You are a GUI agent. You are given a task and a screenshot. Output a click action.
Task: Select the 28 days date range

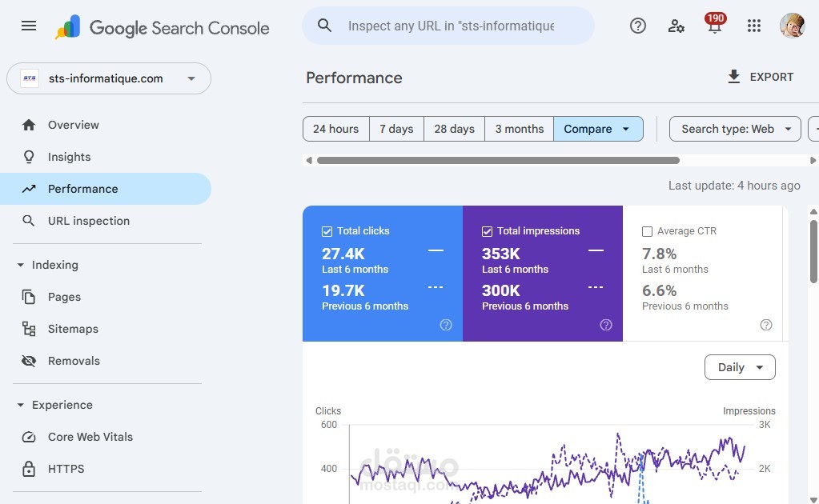point(454,129)
